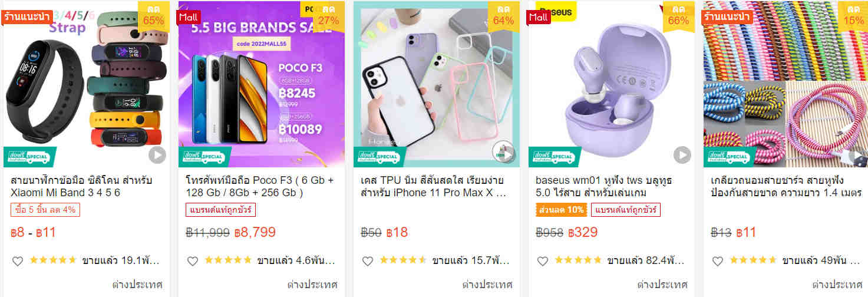Toggle heart on Poco F3 listing
Viewport: 868px width, 297px height.
tap(192, 261)
